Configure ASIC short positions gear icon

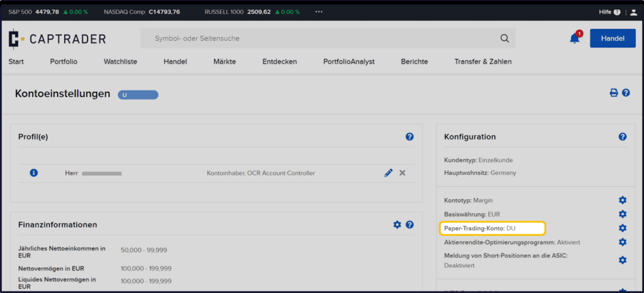coord(623,260)
